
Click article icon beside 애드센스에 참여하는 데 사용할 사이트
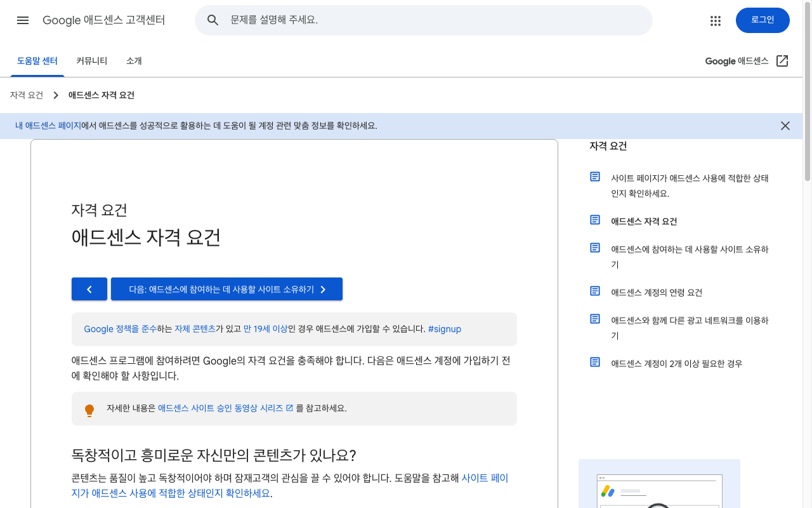click(595, 248)
